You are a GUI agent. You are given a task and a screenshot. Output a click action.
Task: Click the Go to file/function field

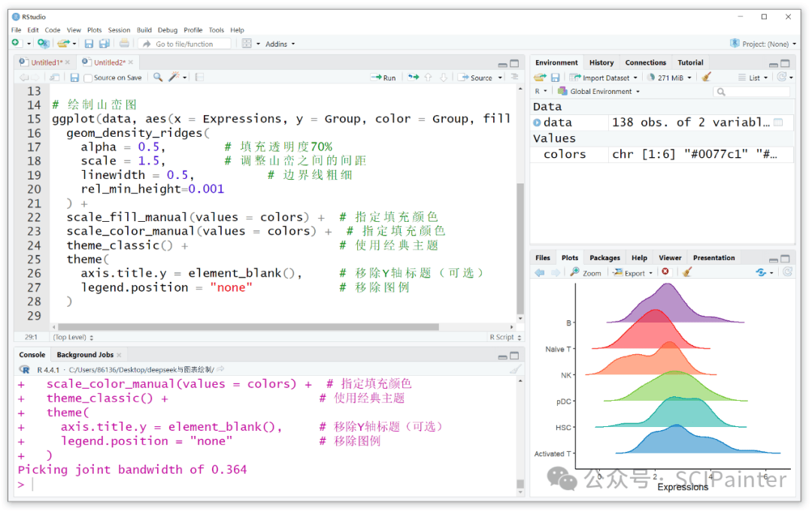[185, 44]
